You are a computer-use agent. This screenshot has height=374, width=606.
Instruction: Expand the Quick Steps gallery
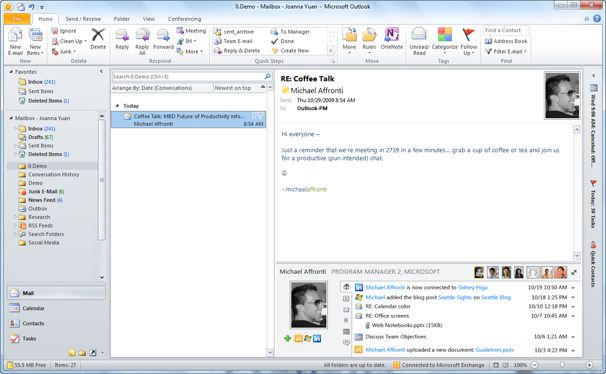click(x=330, y=51)
